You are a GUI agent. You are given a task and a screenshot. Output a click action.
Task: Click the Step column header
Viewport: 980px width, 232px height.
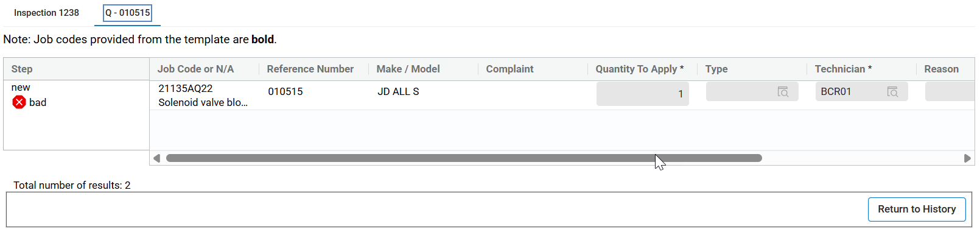point(22,69)
